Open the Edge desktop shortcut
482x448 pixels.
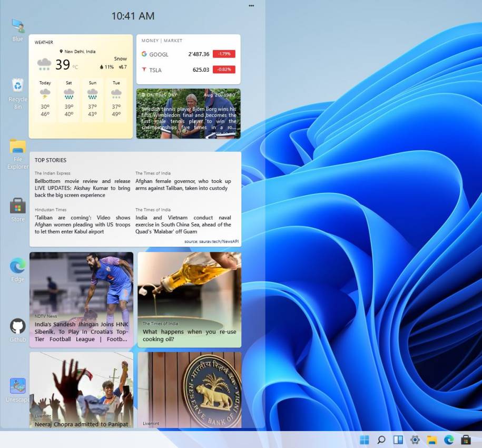coord(18,270)
